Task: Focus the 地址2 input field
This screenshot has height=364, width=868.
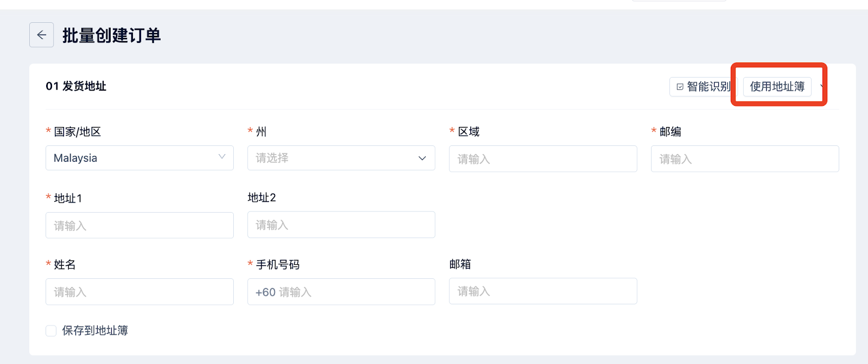Action: tap(341, 225)
